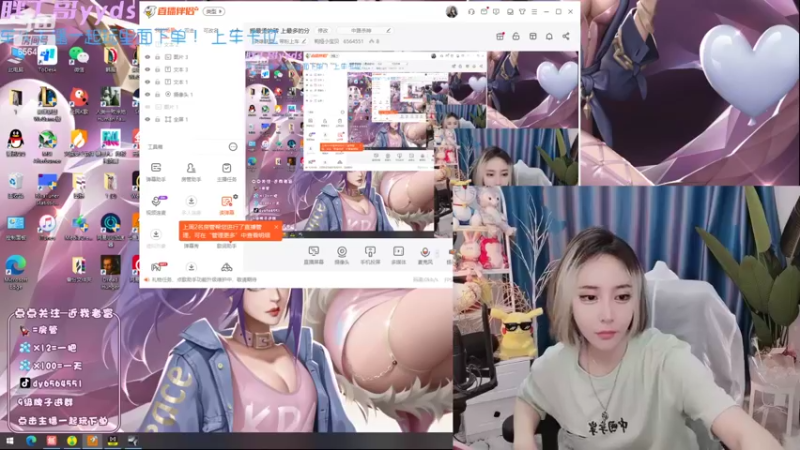Click the gift icon above the preview
This screenshot has width=800, height=450.
[x=500, y=36]
